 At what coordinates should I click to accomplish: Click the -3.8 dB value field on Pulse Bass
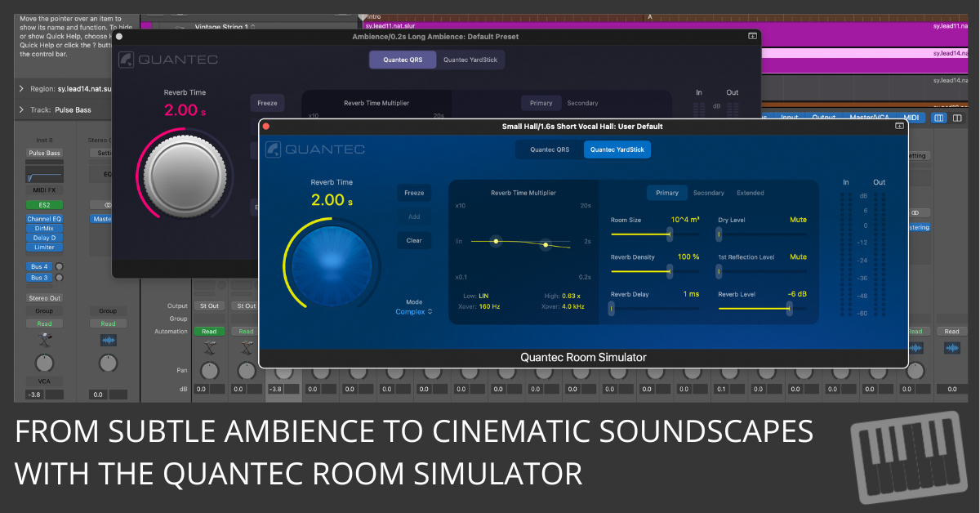33,395
